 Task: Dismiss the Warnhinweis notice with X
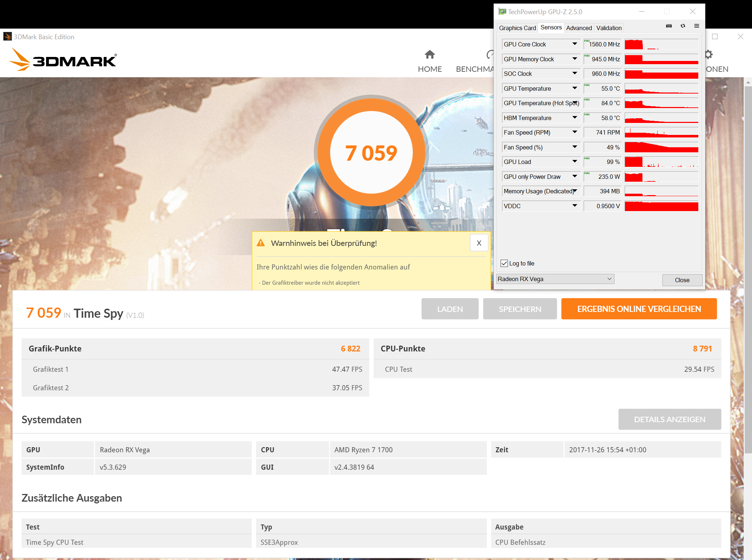click(479, 243)
